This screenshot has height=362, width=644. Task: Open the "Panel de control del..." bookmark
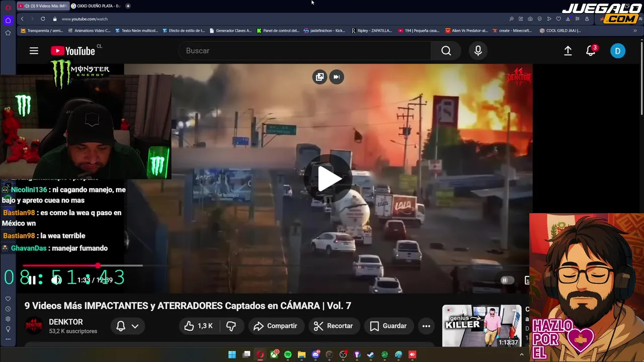point(278,31)
